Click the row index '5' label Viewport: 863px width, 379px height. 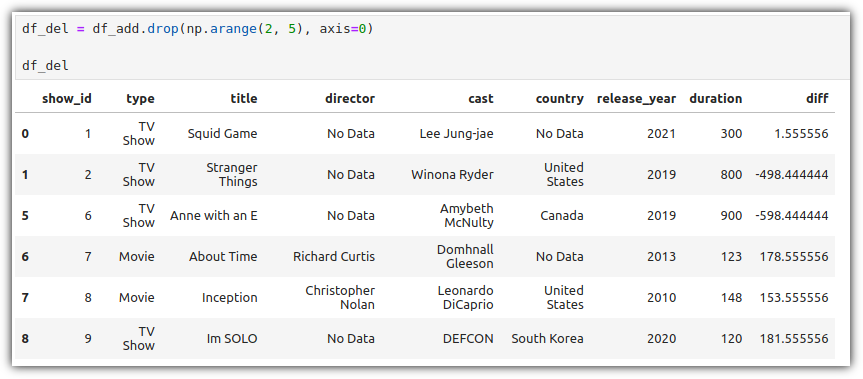tap(25, 216)
